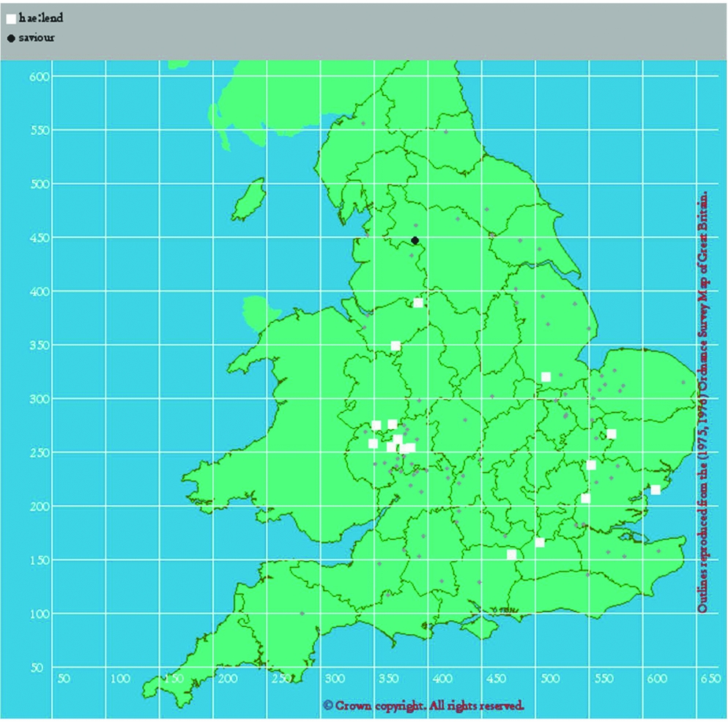Click the 650 label on the horizontal axis
Viewport: 728px width, 722px height.
tap(710, 679)
